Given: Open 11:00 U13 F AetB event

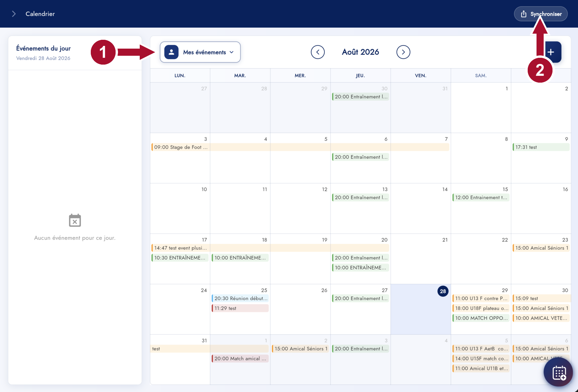Looking at the screenshot, I should (x=481, y=348).
